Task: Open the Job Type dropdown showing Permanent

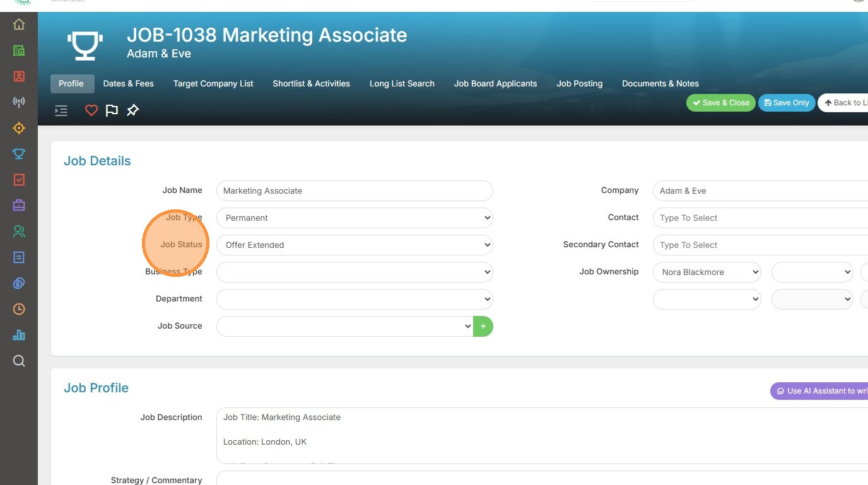Action: point(354,218)
